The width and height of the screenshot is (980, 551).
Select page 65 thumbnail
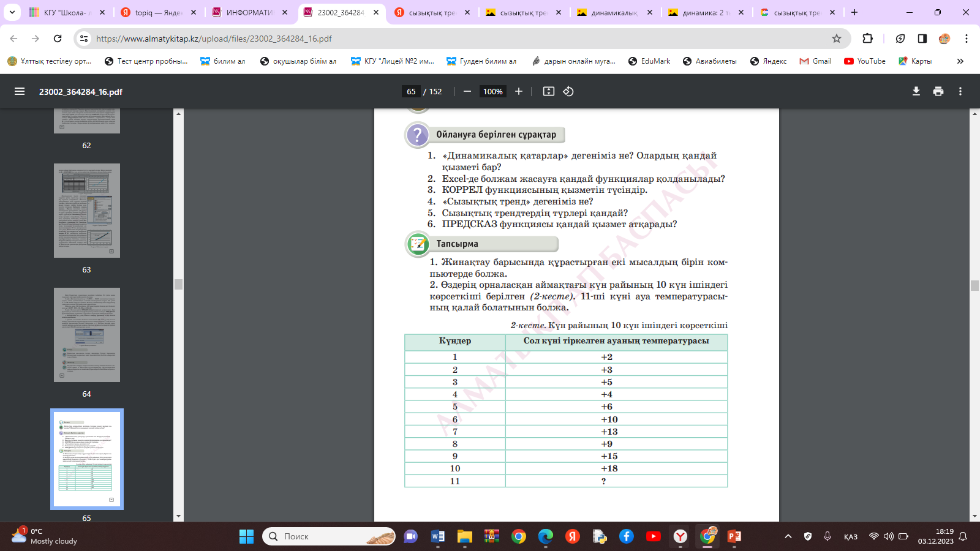click(x=87, y=459)
